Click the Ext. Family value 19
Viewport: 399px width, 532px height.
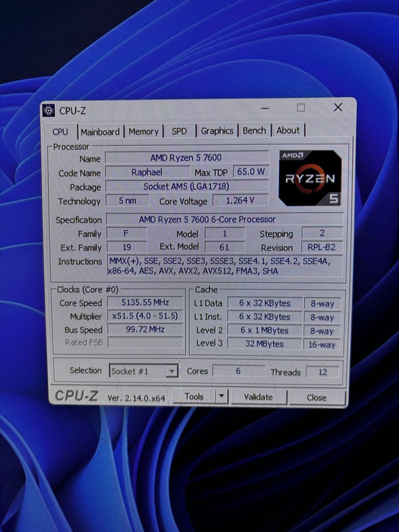(127, 247)
